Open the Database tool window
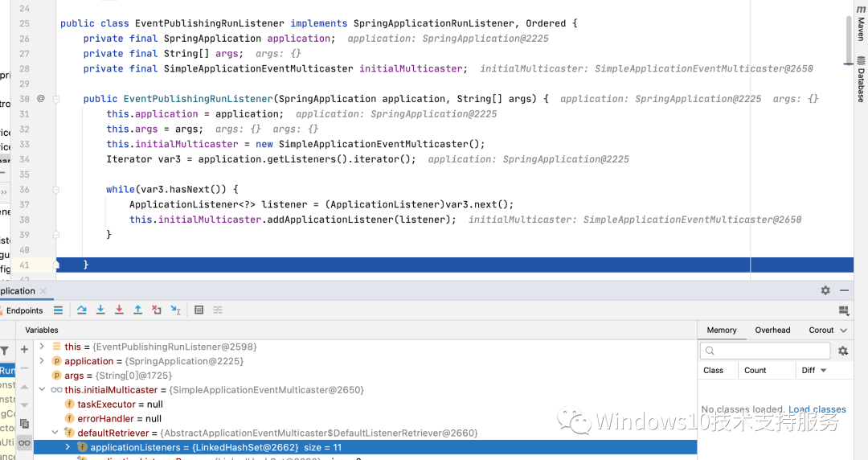The width and height of the screenshot is (868, 460). (x=861, y=80)
